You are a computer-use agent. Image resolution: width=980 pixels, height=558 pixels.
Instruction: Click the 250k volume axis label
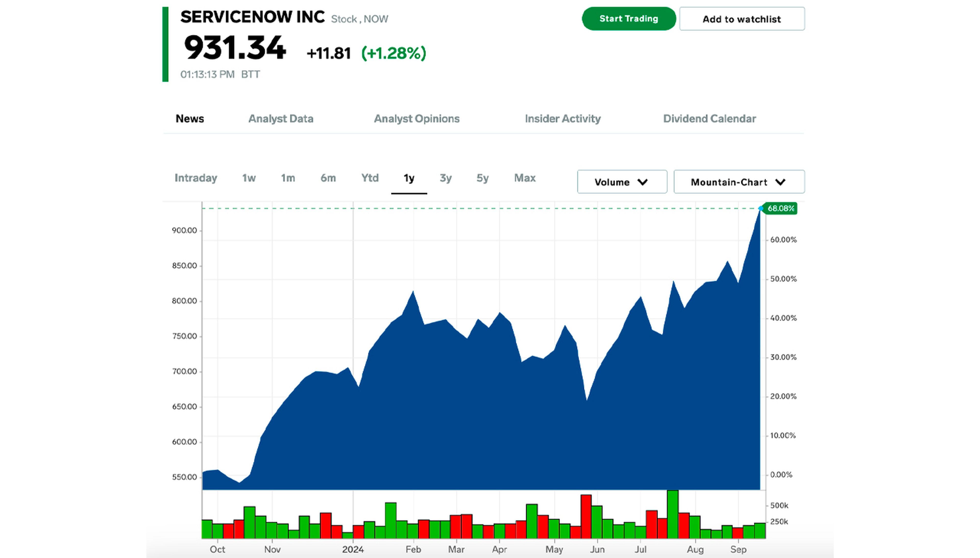[779, 522]
